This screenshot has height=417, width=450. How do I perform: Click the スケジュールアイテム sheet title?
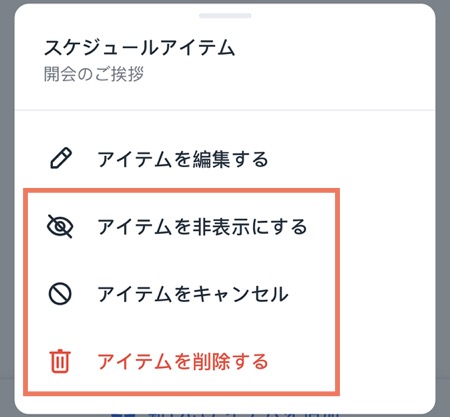coord(139,47)
